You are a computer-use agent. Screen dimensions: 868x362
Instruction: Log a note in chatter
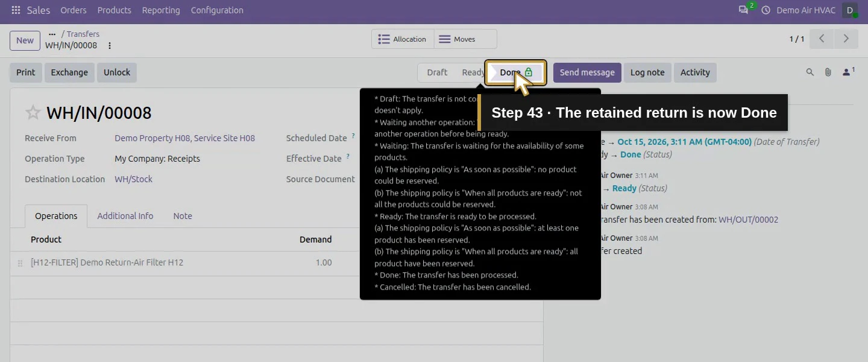[647, 72]
